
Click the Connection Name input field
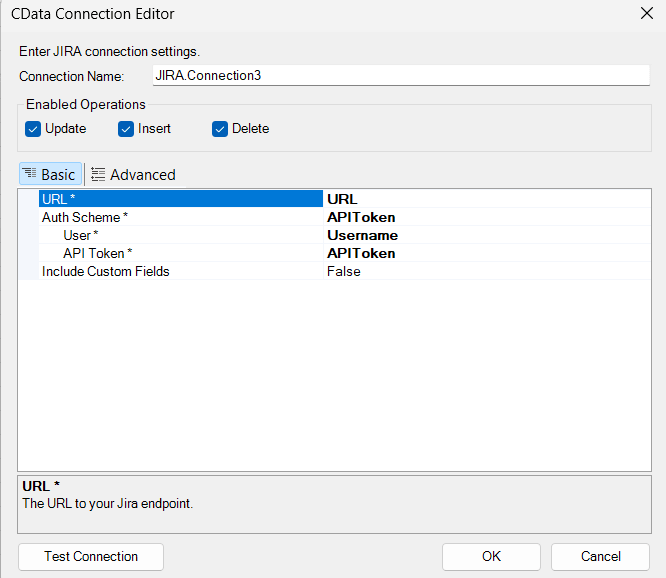(401, 76)
